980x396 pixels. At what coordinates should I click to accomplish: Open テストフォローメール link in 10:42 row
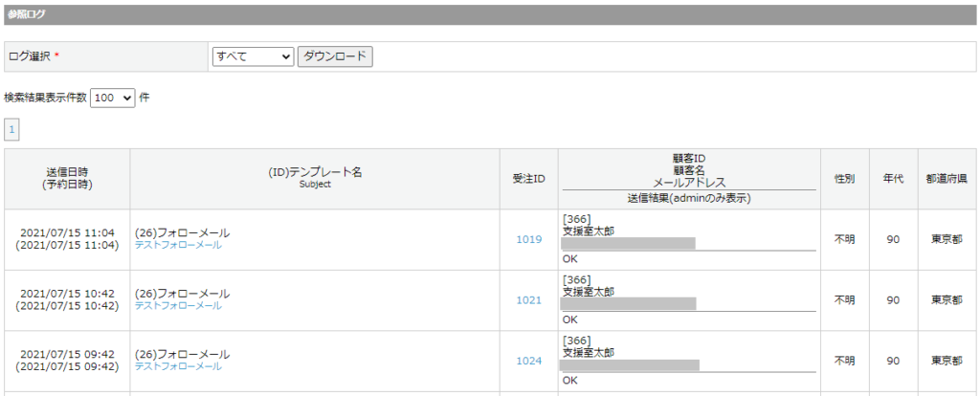click(x=178, y=306)
